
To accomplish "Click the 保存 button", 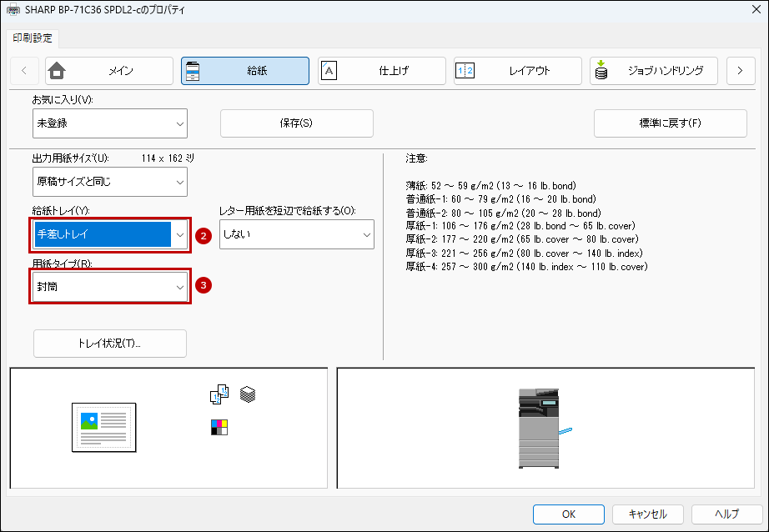I will 296,123.
